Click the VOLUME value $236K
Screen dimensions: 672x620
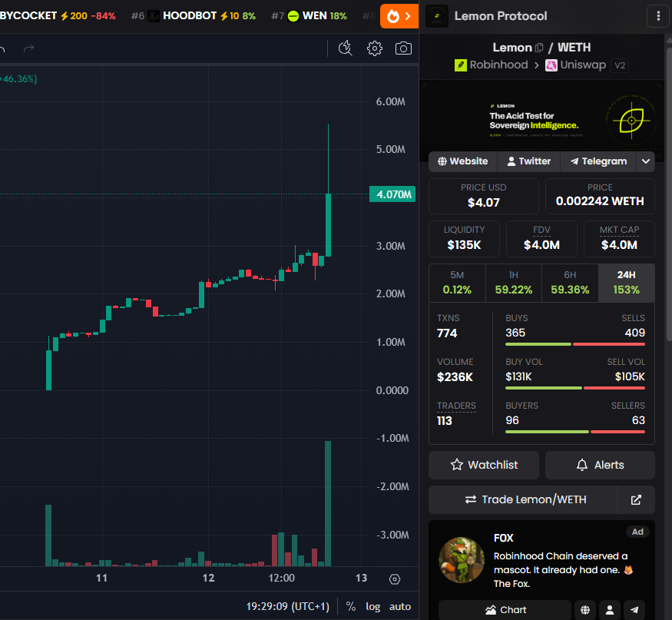pyautogui.click(x=455, y=377)
